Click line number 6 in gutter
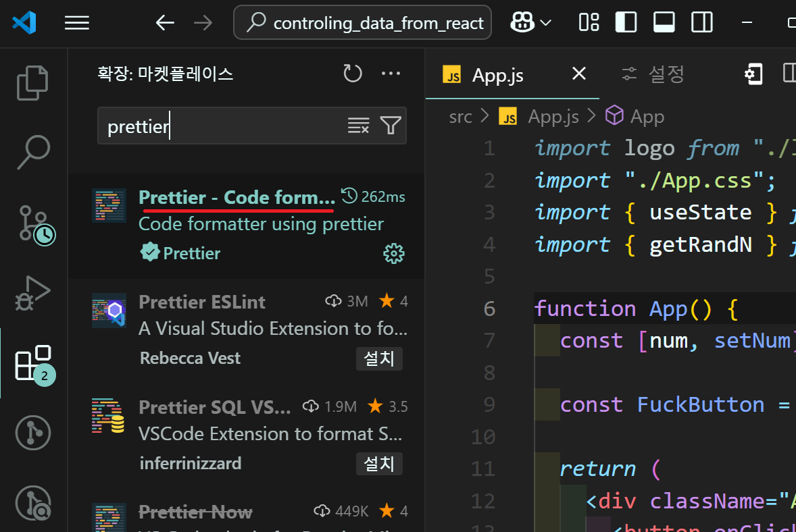Viewport: 796px width, 532px height. click(x=489, y=309)
